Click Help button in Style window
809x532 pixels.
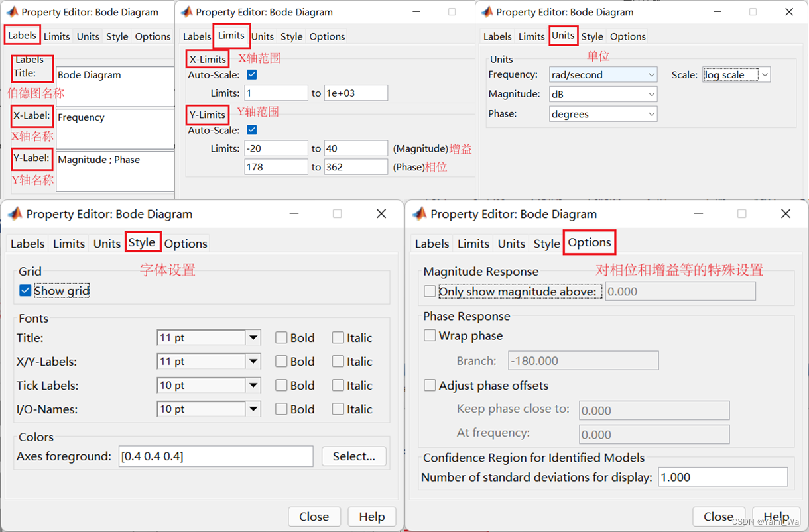click(x=371, y=517)
